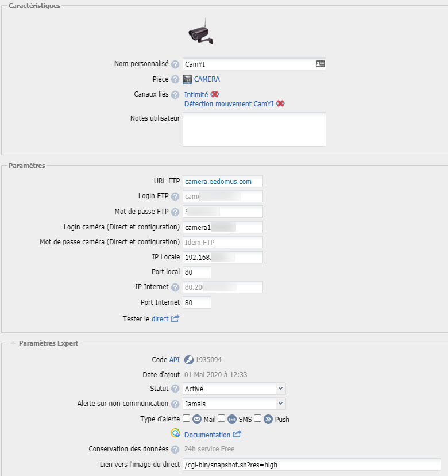The width and height of the screenshot is (448, 476).
Task: Enable Mail alert checkbox
Action: (187, 419)
